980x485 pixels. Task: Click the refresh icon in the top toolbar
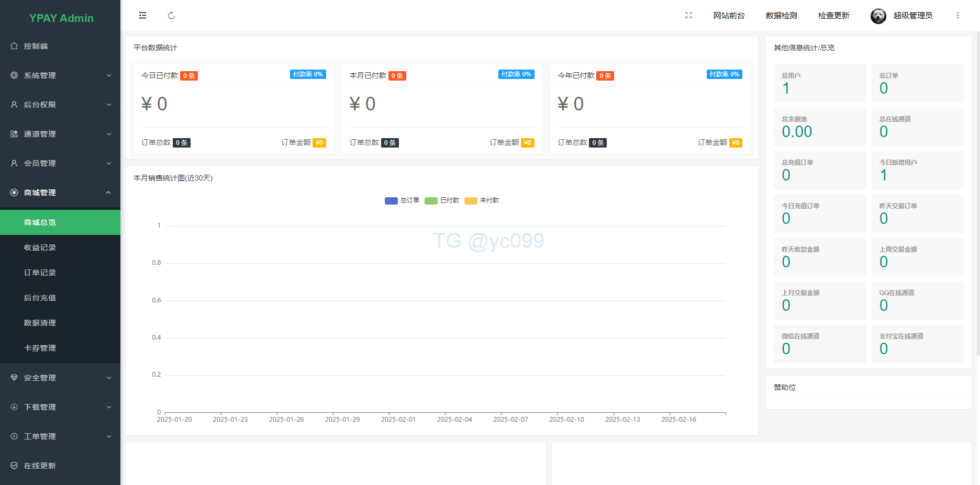[x=171, y=16]
